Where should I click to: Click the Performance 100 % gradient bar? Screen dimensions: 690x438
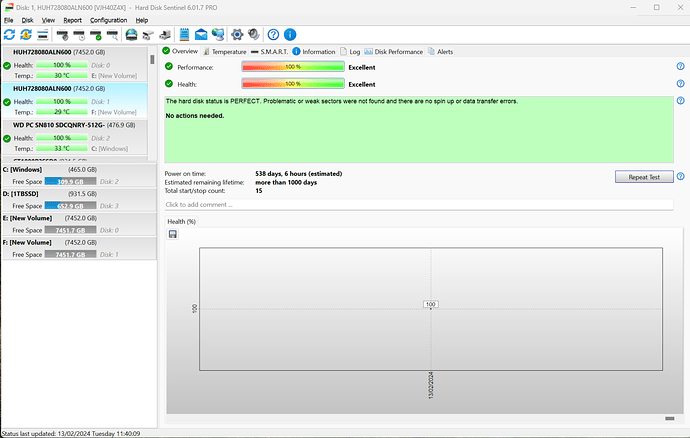293,66
